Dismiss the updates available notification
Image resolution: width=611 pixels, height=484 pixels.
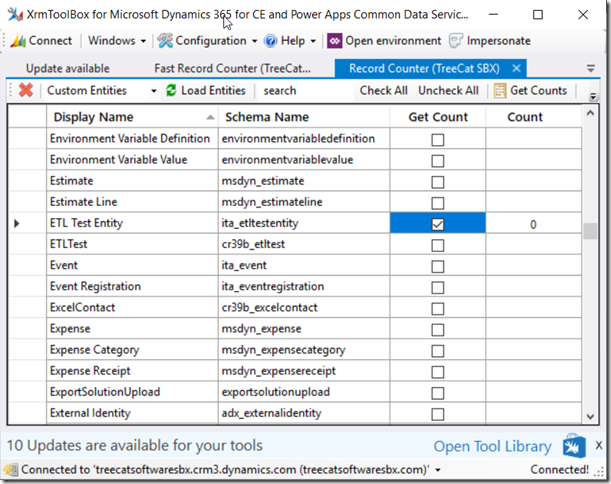[599, 445]
